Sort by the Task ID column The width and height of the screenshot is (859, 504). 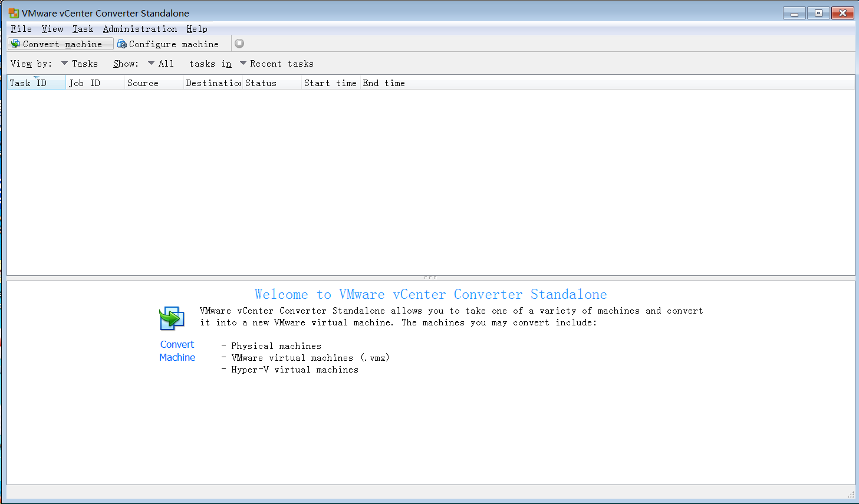37,83
